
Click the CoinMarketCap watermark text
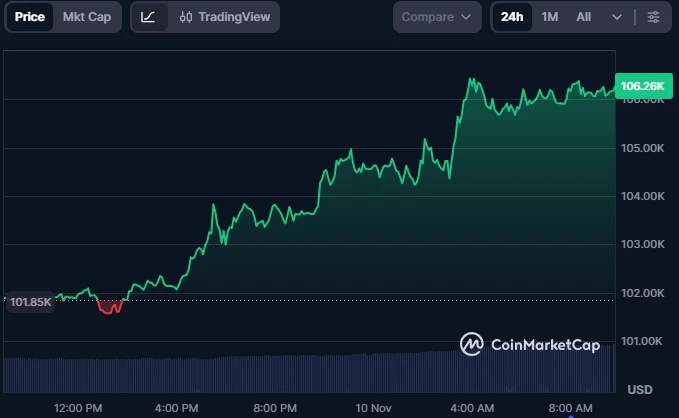pos(545,345)
